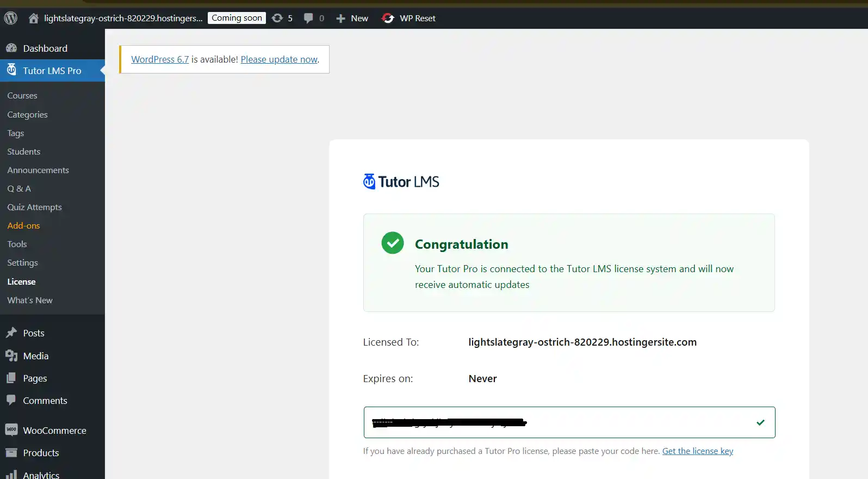The height and width of the screenshot is (479, 868).
Task: Open Media menu label
Action: point(36,355)
